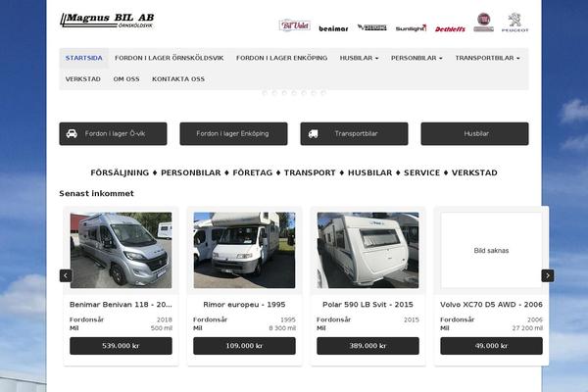This screenshot has width=588, height=392.
Task: Select the first slideshow indicator dot
Action: click(x=265, y=93)
